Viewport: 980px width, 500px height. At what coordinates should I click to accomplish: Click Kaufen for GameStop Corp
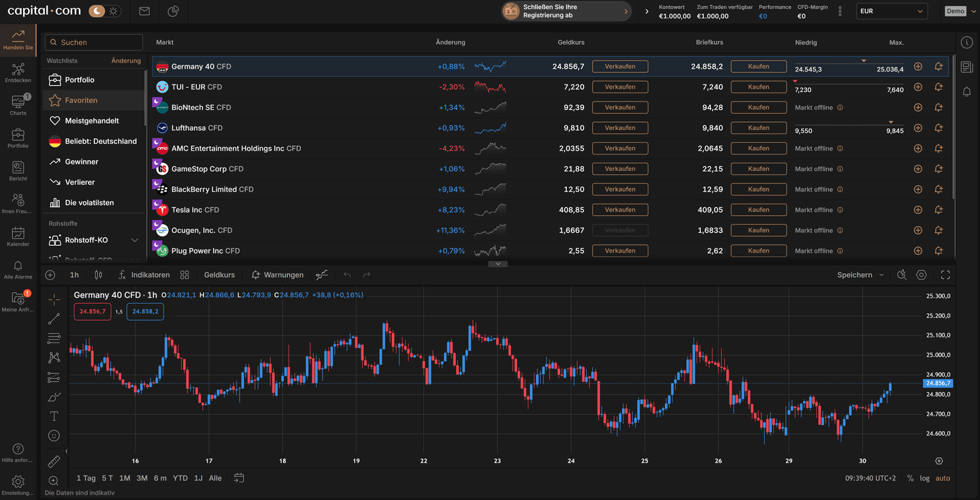(759, 169)
